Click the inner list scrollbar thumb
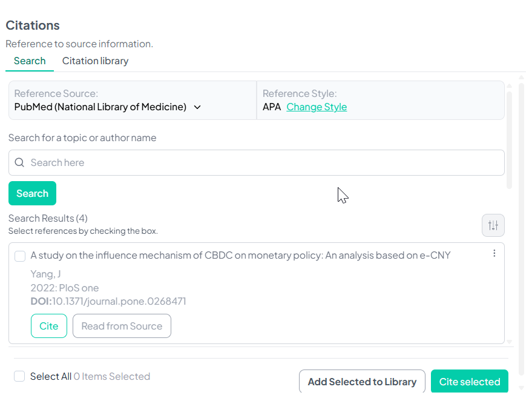 tap(509, 139)
